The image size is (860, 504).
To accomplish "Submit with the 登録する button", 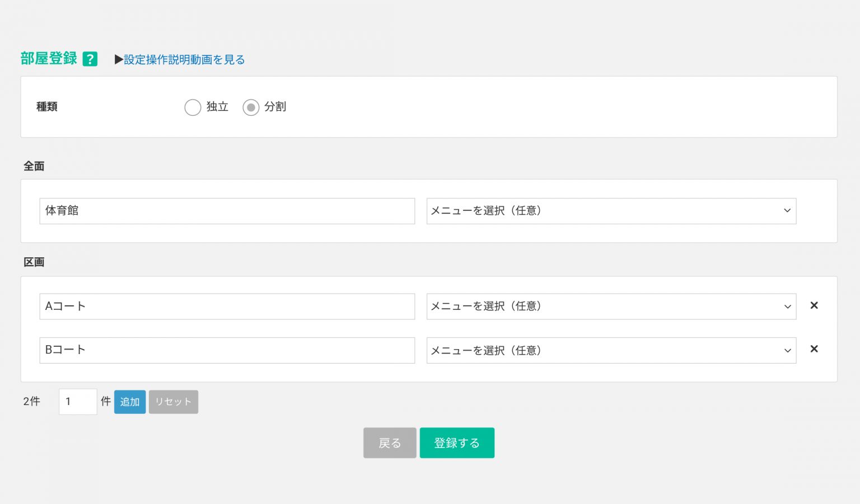I will click(x=457, y=443).
